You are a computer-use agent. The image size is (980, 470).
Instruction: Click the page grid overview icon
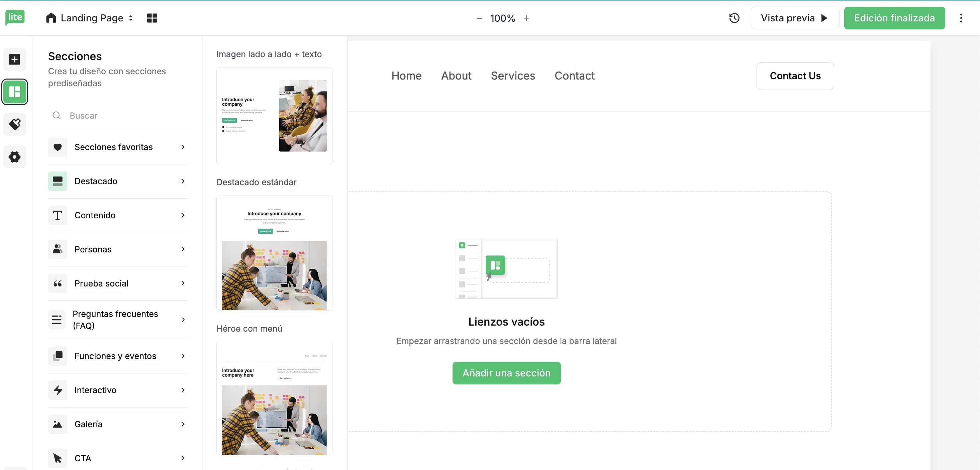[152, 18]
